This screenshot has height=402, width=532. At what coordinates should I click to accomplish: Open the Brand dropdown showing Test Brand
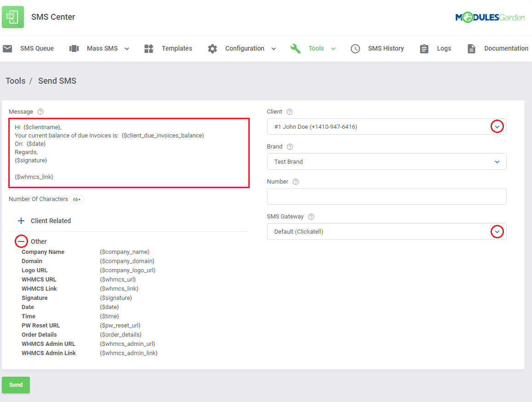tap(387, 161)
